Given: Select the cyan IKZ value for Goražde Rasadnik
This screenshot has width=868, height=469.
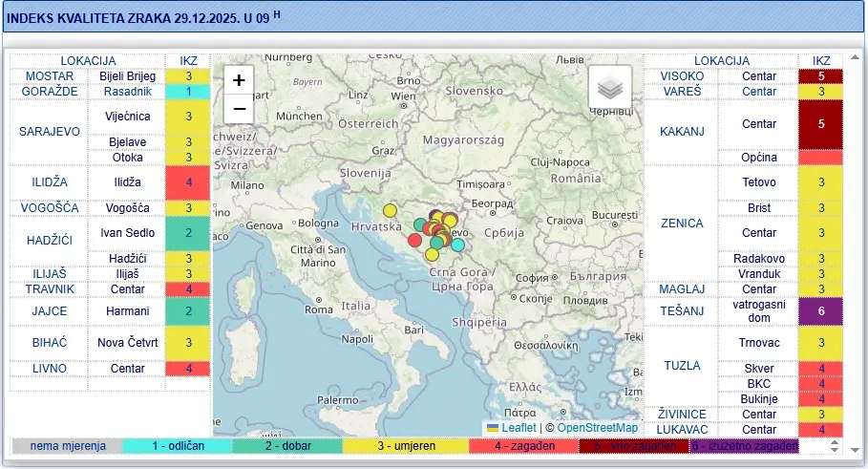Looking at the screenshot, I should pos(189,92).
